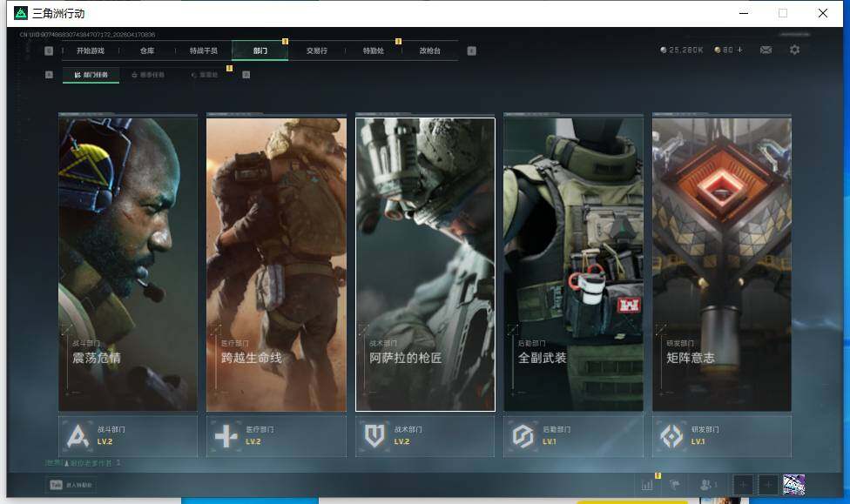Click the 后勤部门 LV.1 level panel
The height and width of the screenshot is (504, 850).
[x=574, y=436]
